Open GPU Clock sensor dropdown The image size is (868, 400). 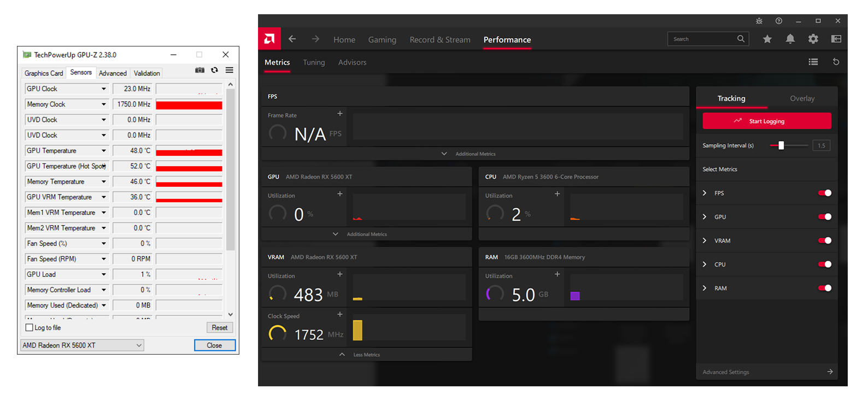point(104,89)
